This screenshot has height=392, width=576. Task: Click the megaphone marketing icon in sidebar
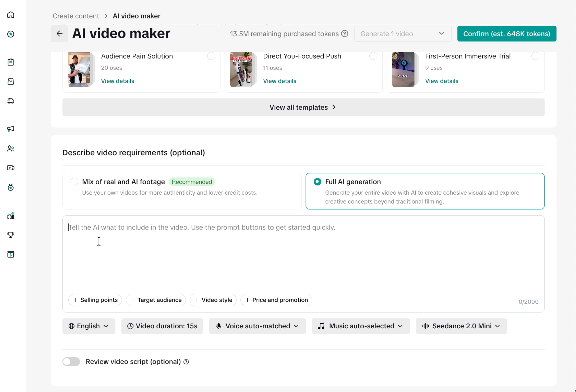point(11,129)
